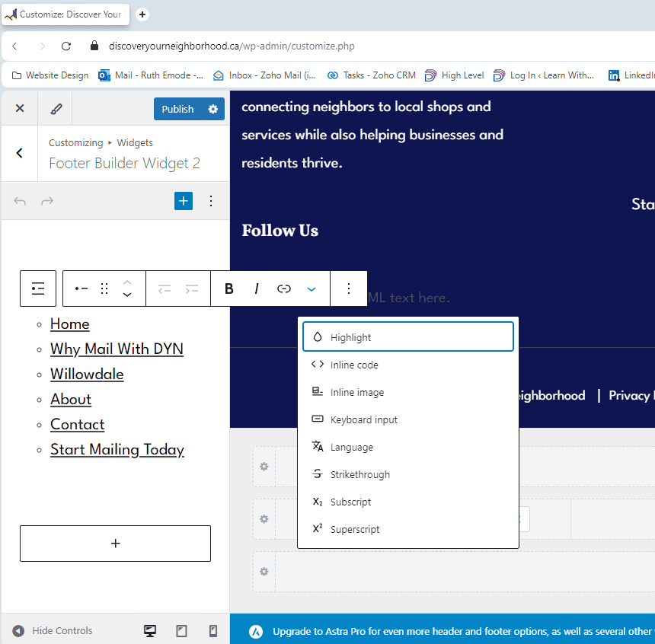Open the block inserter plus button
The image size is (655, 644).
pos(184,201)
